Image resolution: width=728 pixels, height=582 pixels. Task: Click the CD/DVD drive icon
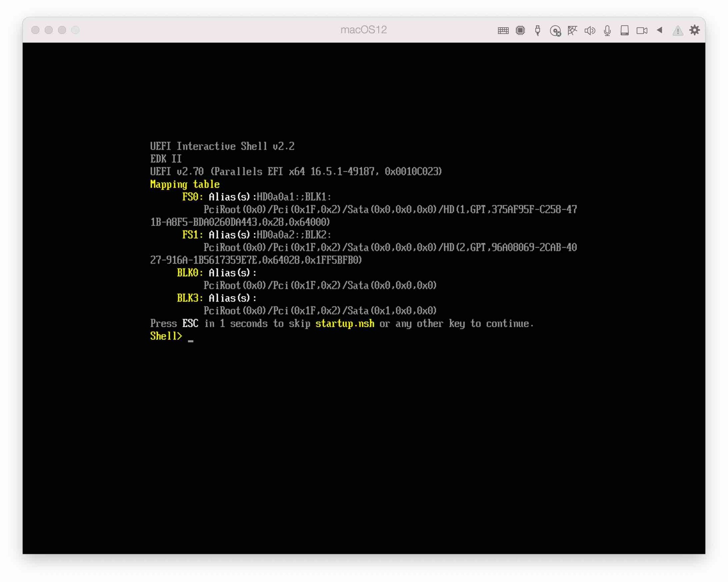click(x=555, y=31)
